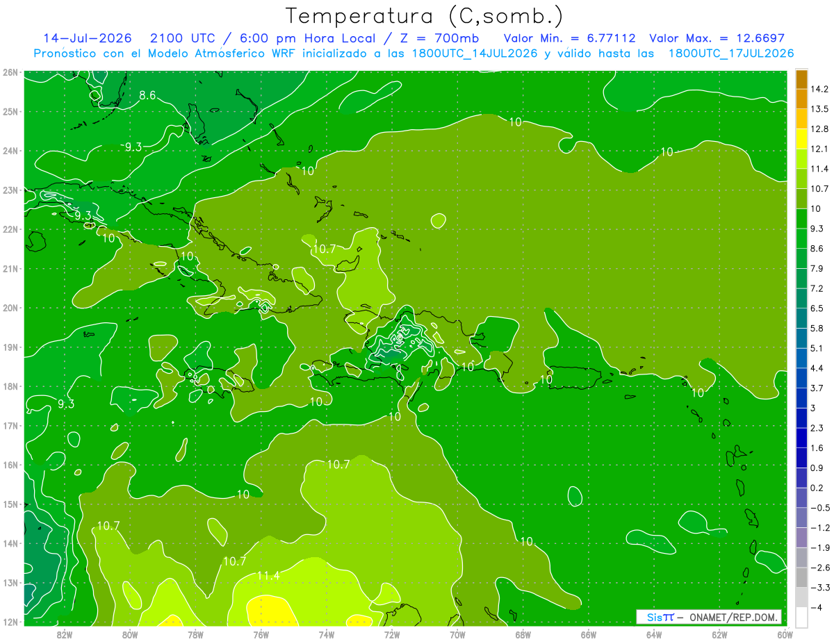Click the "Valor Min. = 6.77112" readout
Image resolution: width=834 pixels, height=644 pixels.
570,38
